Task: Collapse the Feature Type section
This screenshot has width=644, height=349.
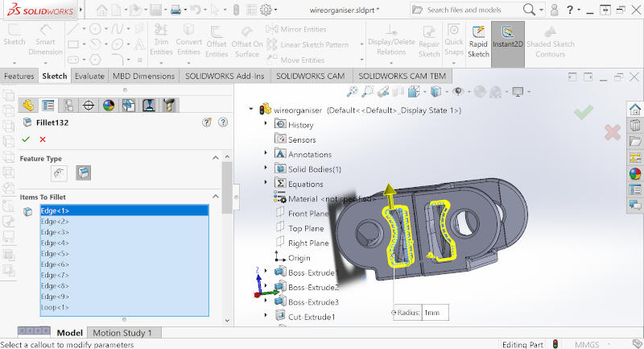Action: 215,158
